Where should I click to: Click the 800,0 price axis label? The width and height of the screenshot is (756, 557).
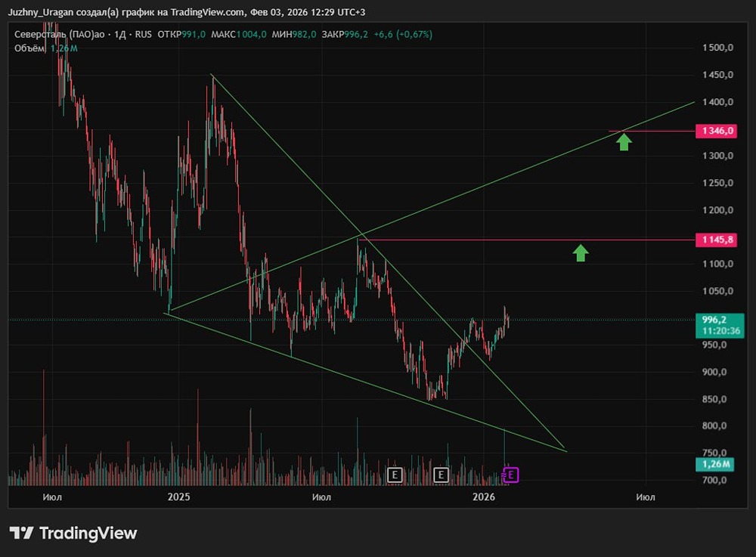(714, 425)
